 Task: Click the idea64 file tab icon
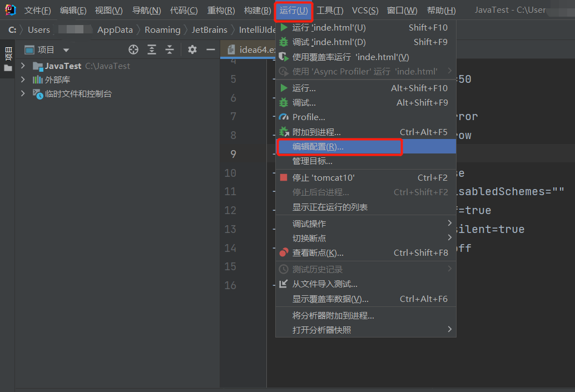(231, 49)
